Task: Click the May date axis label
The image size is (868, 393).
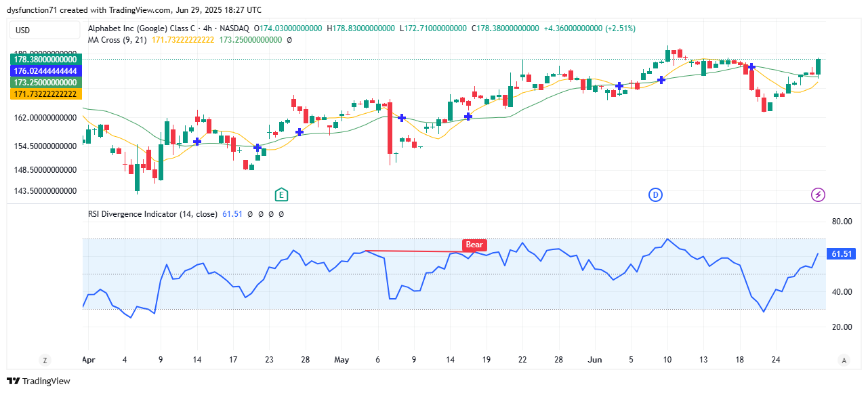Action: [x=342, y=360]
